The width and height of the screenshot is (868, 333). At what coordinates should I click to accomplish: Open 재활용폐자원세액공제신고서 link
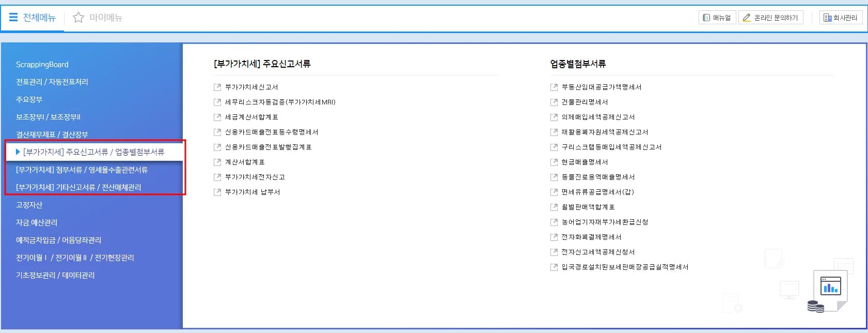pos(605,132)
